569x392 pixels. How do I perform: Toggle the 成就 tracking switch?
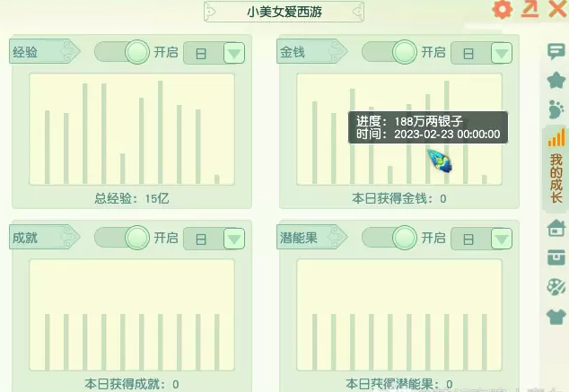[122, 238]
